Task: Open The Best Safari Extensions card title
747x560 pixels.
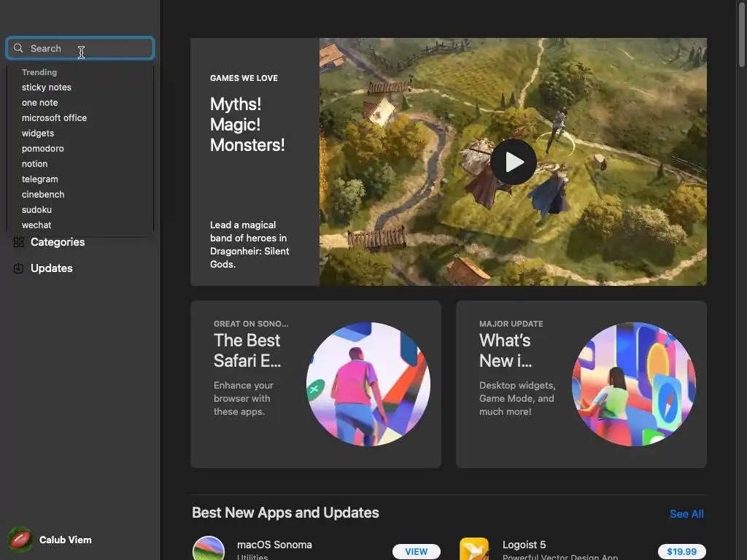Action: coord(247,351)
